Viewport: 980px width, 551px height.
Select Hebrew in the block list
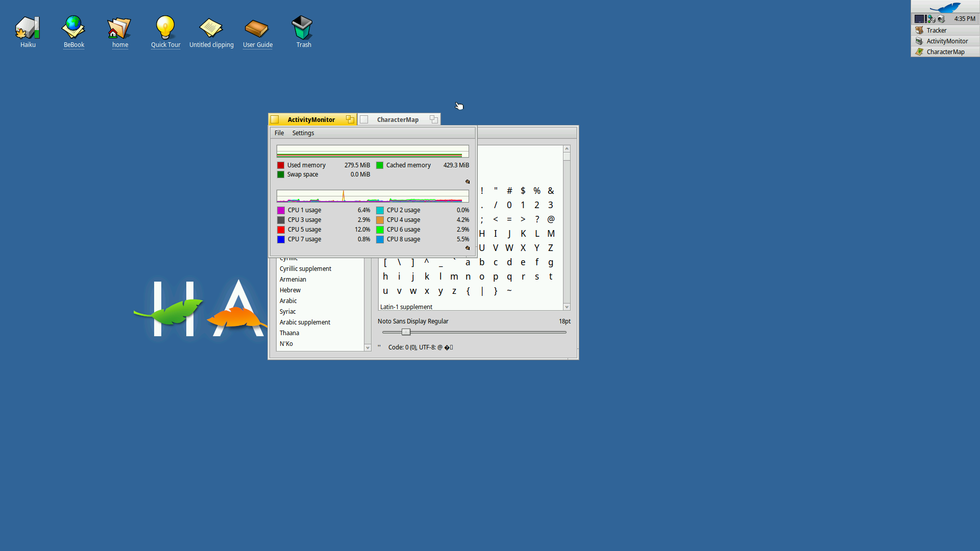(x=320, y=290)
